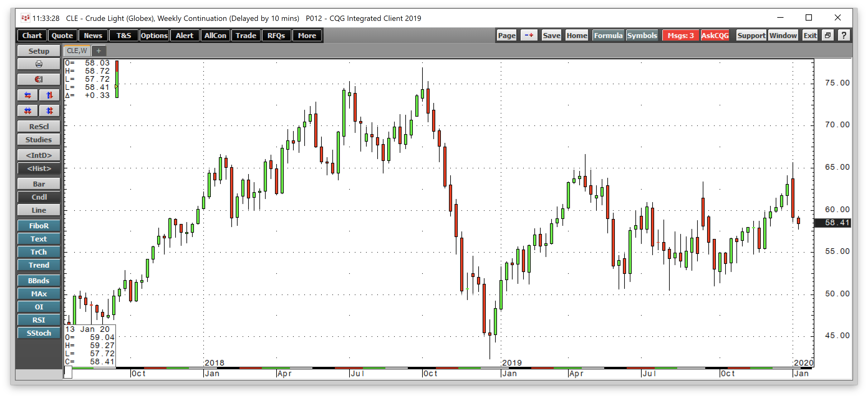Click the 2020 year label on time axis

(x=803, y=363)
